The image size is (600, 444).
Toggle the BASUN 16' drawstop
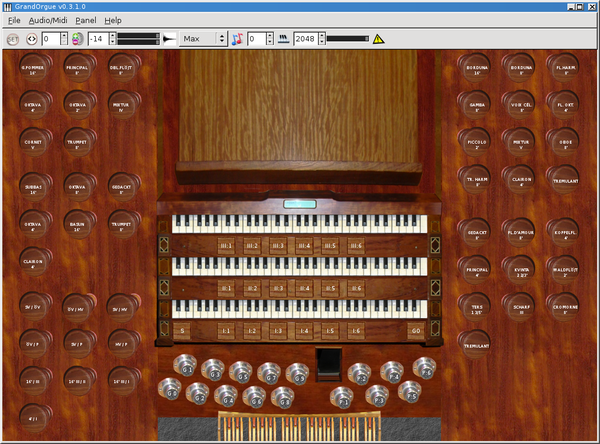click(79, 225)
